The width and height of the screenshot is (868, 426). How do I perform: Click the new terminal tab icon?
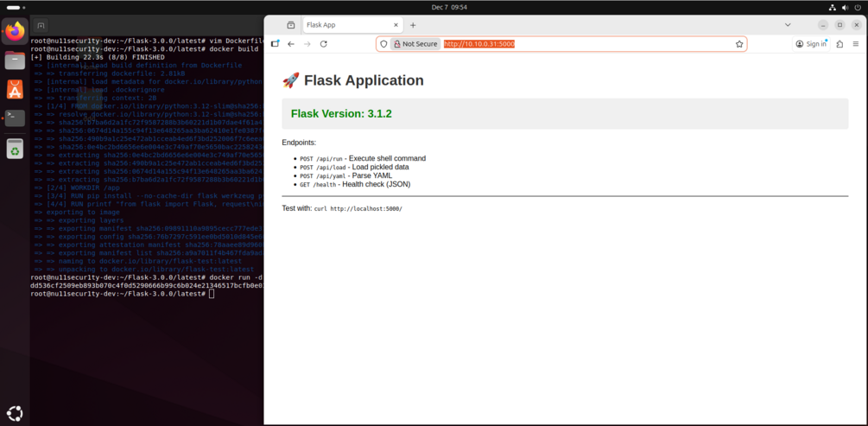41,25
